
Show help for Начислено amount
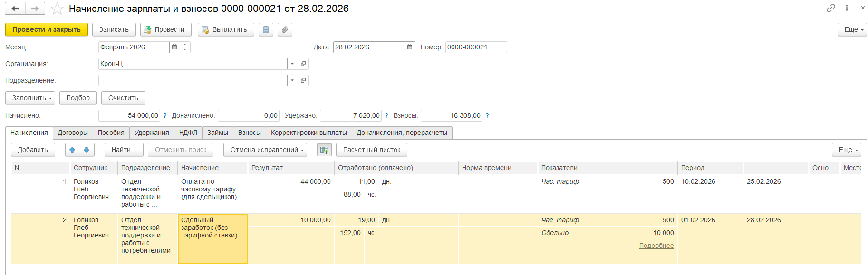[x=165, y=115]
